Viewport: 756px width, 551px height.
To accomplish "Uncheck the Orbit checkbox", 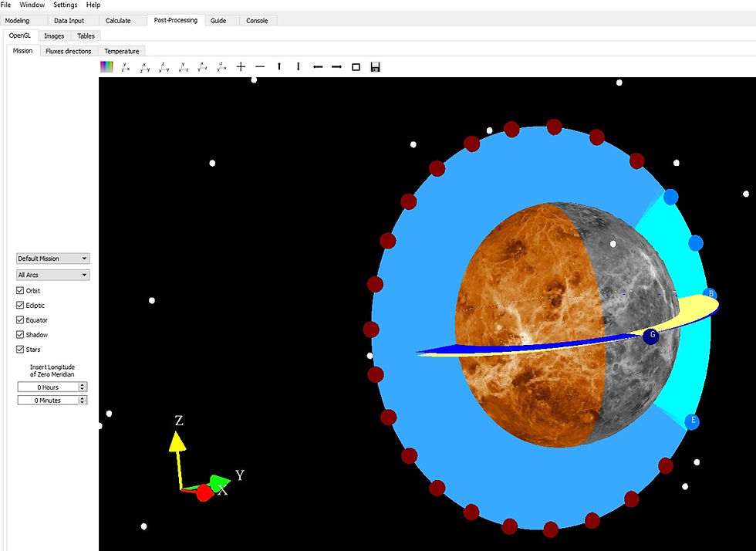I will click(x=20, y=290).
